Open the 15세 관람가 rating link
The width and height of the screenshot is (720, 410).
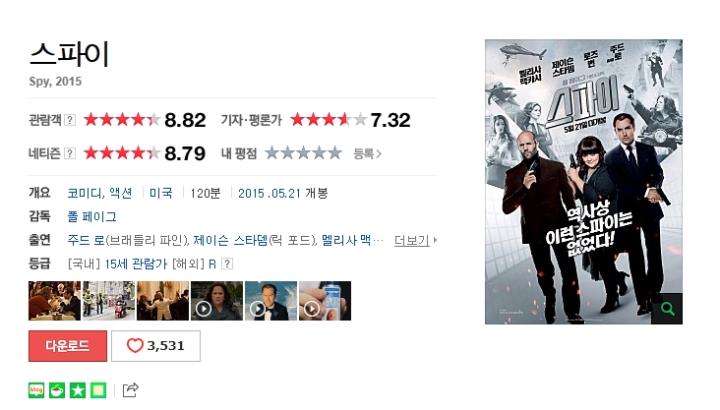(135, 264)
